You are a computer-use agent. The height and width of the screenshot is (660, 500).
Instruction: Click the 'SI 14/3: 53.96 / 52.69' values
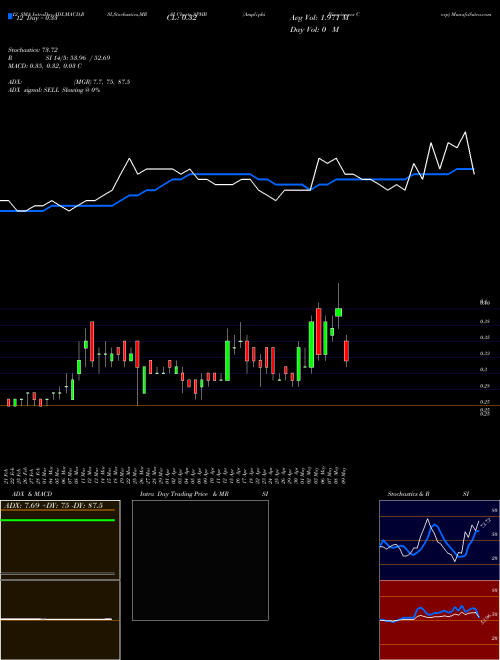[x=78, y=58]
